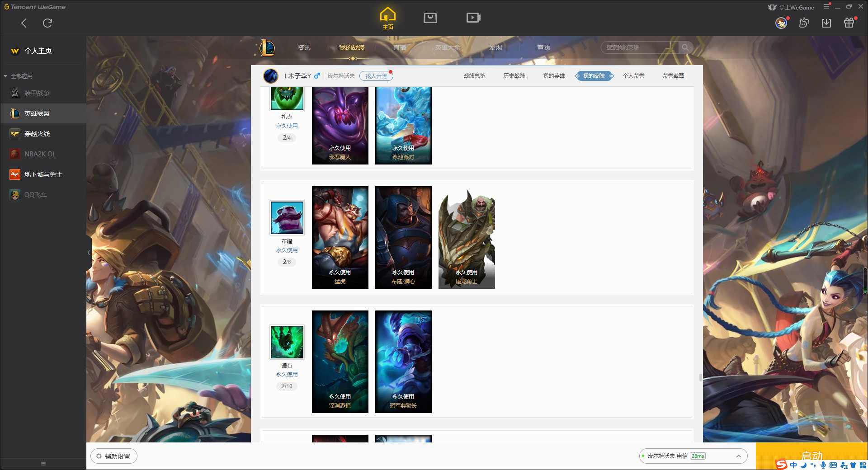The width and height of the screenshot is (868, 470).
Task: Go back with the left arrow icon
Action: tap(24, 23)
